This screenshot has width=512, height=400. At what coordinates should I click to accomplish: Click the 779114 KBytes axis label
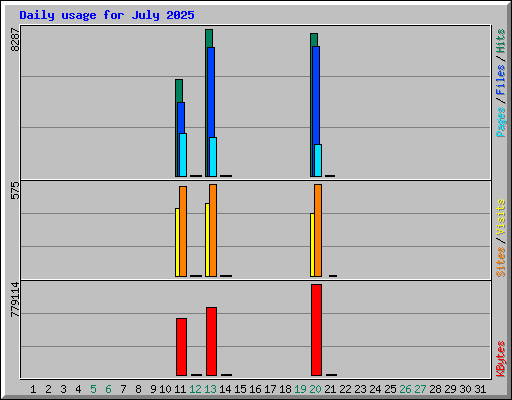15,300
